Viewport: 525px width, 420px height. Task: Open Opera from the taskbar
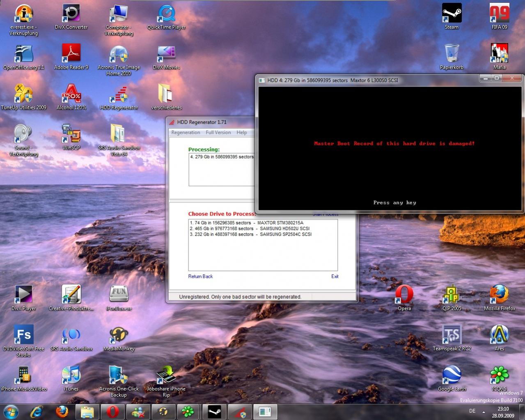point(113,411)
